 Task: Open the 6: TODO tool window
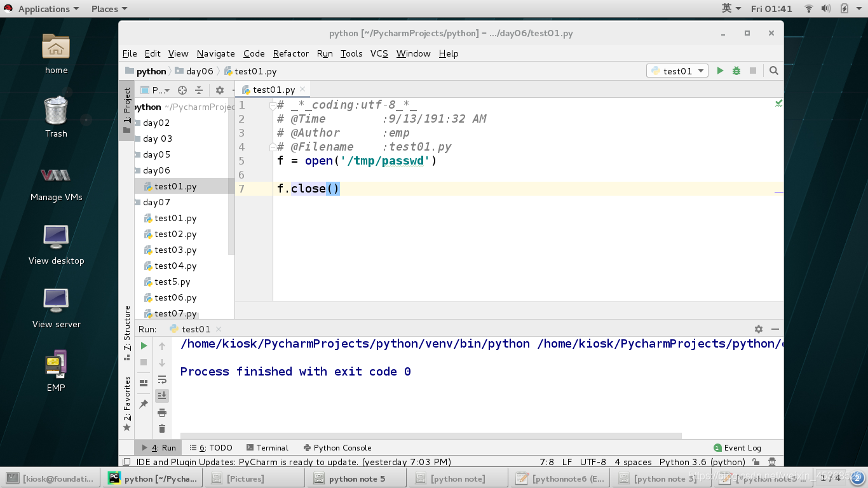[211, 447]
